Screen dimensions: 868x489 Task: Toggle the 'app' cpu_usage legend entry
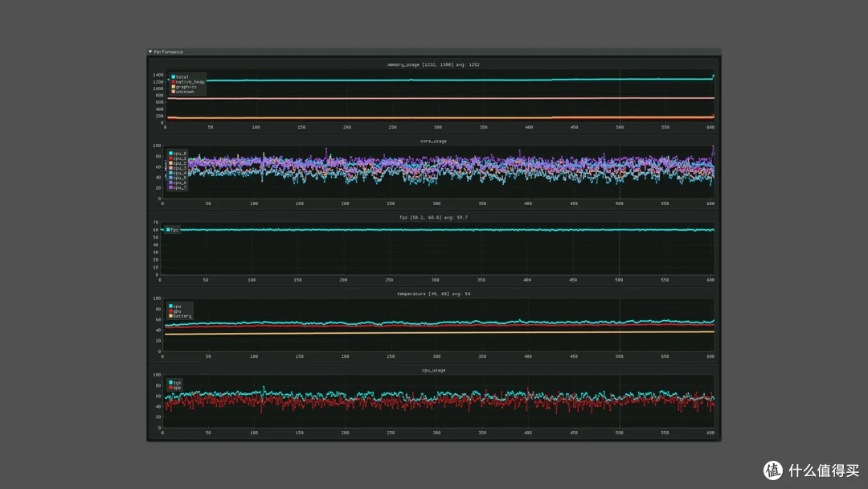click(175, 388)
